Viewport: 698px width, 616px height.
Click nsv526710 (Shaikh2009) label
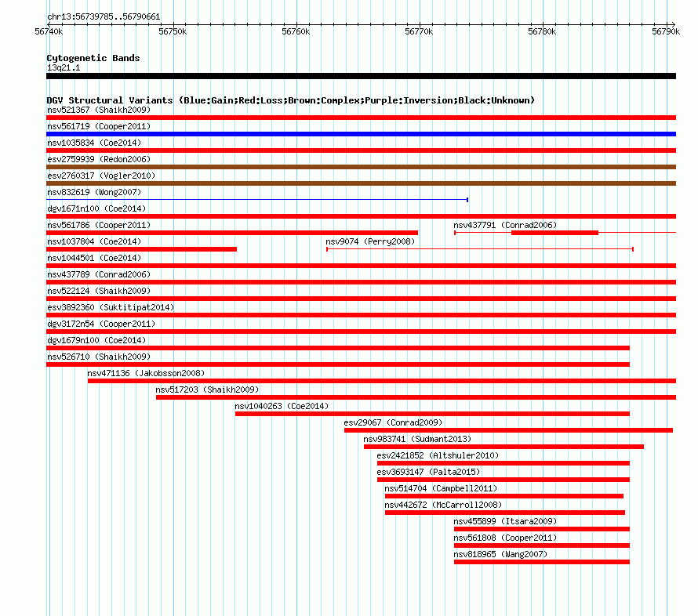pos(99,357)
